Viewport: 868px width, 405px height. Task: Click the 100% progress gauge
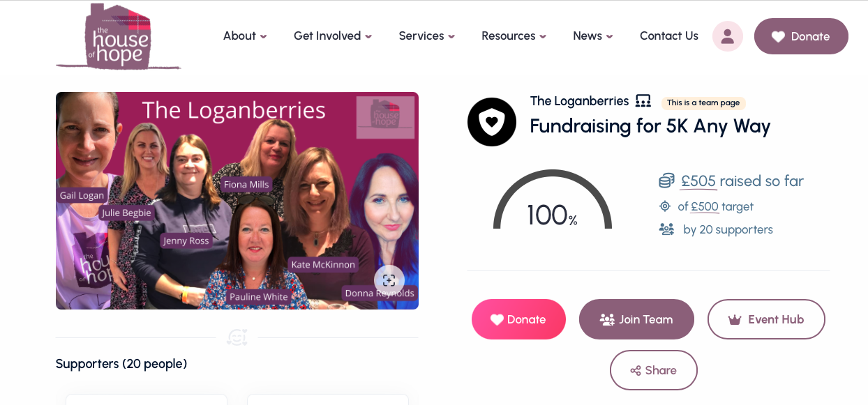[553, 200]
